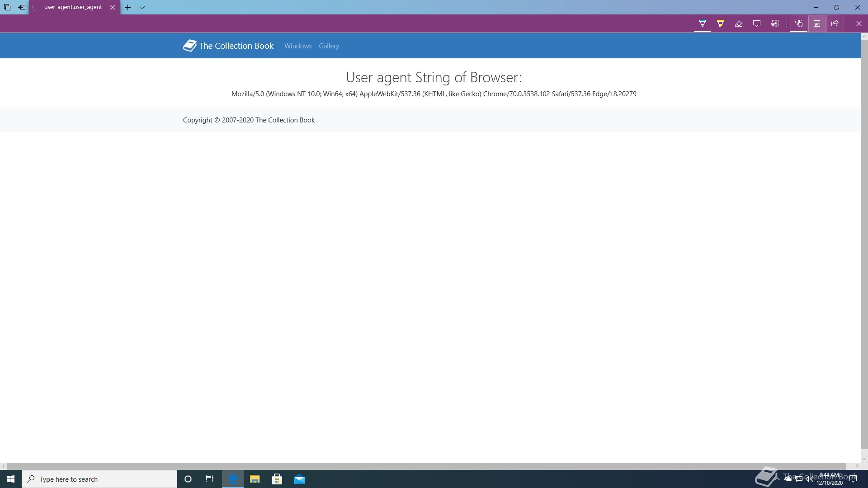The width and height of the screenshot is (868, 488).
Task: Activate the Clip screenshot tool
Action: click(775, 23)
